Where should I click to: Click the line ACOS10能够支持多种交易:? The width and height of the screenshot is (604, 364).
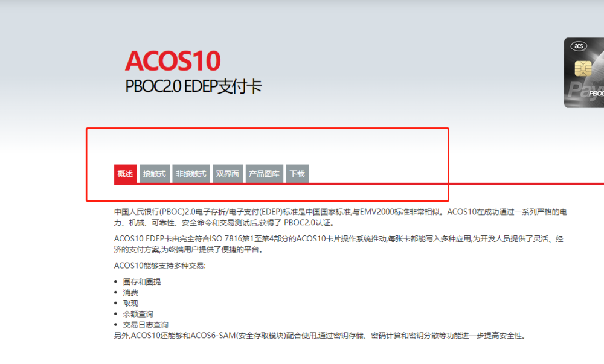(x=160, y=266)
